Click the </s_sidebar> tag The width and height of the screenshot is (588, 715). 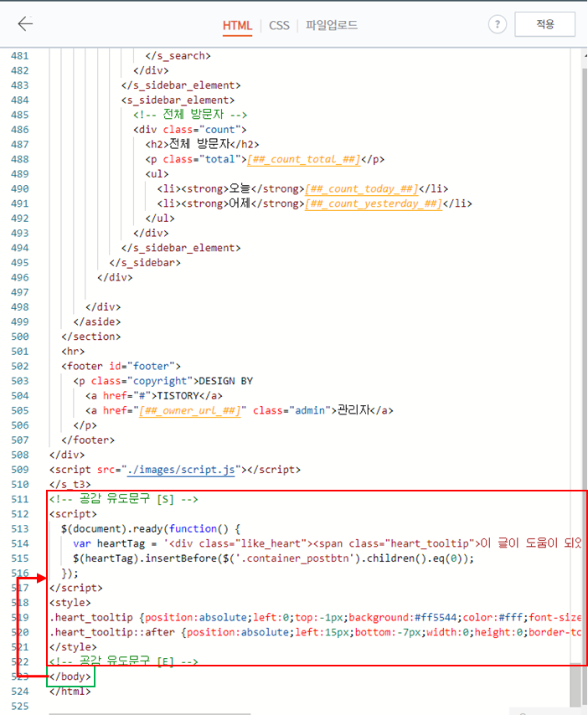[145, 263]
